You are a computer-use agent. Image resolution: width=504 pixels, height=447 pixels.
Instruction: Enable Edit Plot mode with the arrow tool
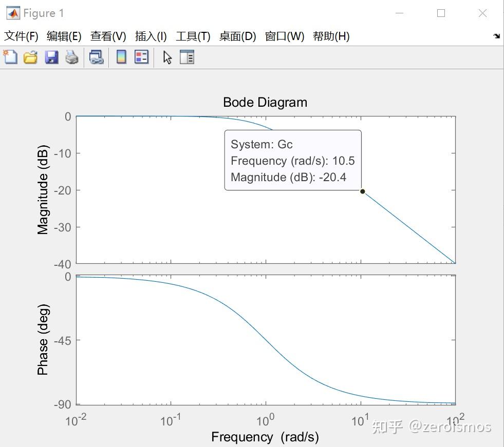point(167,57)
